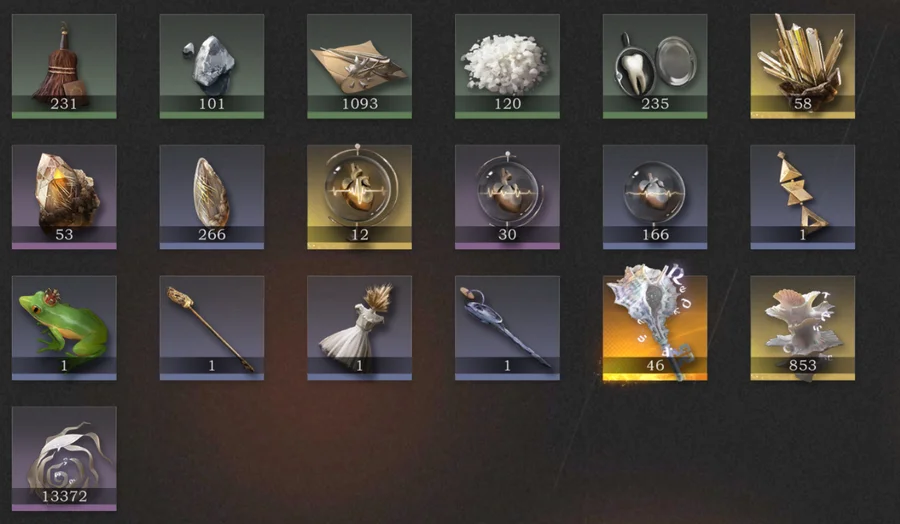Click the white dress outfit item

(x=359, y=328)
